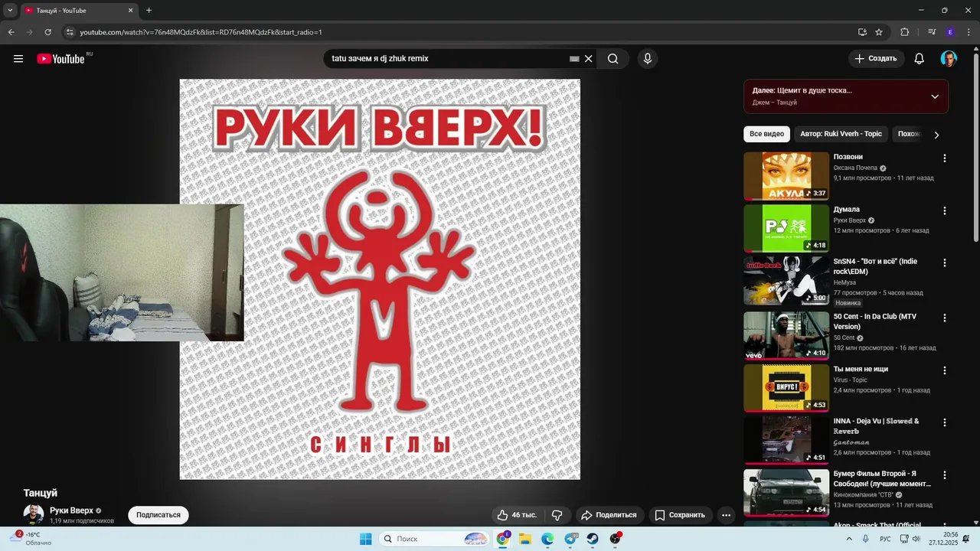This screenshot has width=980, height=551.
Task: Select the 'Похожие' chip
Action: [910, 134]
